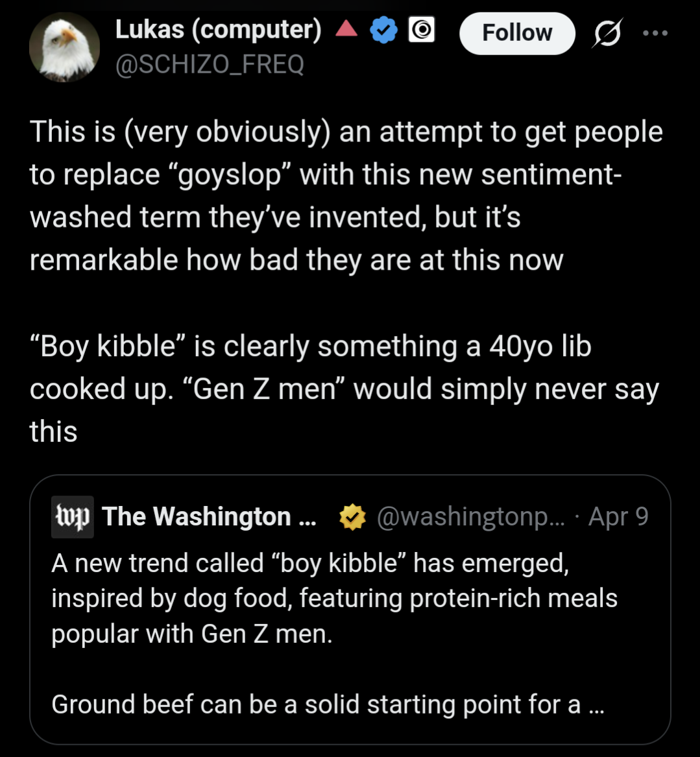Expand the truncated quote via trailing ellipsis
The height and width of the screenshot is (757, 700).
coord(596,705)
